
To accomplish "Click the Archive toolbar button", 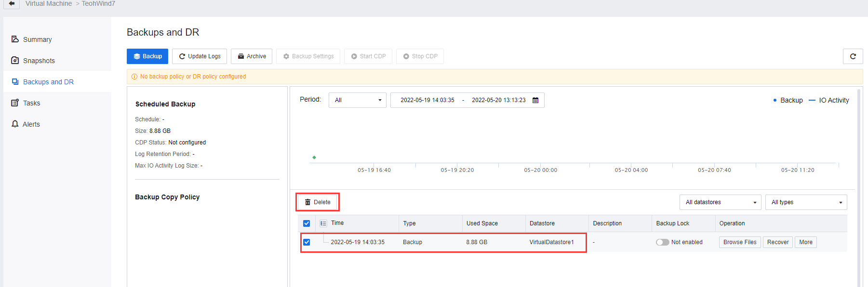I will 252,56.
